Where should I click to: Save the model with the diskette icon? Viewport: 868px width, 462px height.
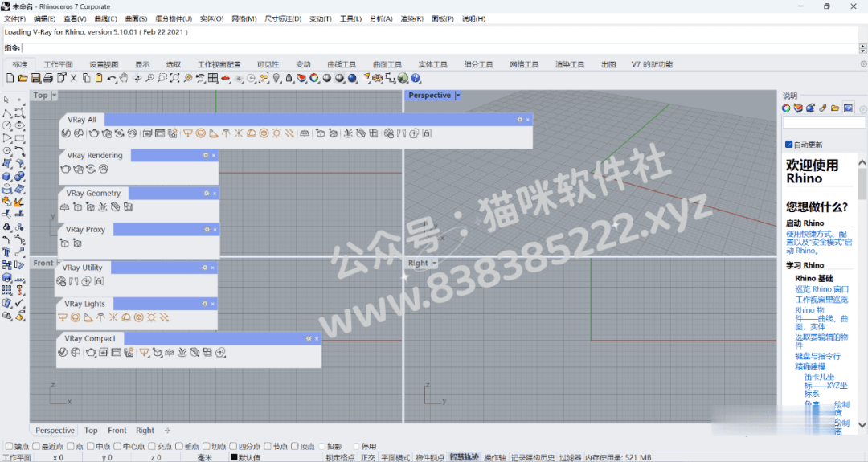pos(35,78)
